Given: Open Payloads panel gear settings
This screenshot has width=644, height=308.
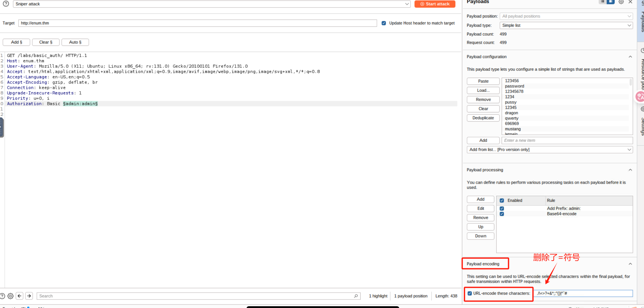Looking at the screenshot, I should tap(621, 2).
